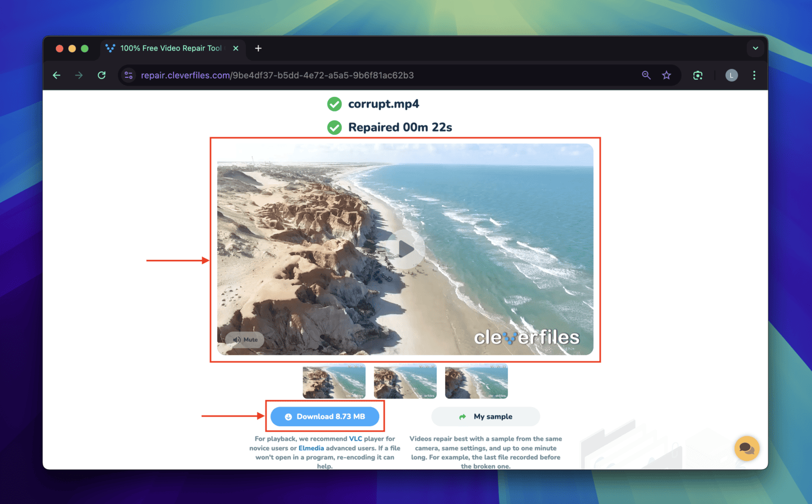This screenshot has height=504, width=812.
Task: Click Download 8.73 MB button
Action: point(325,417)
